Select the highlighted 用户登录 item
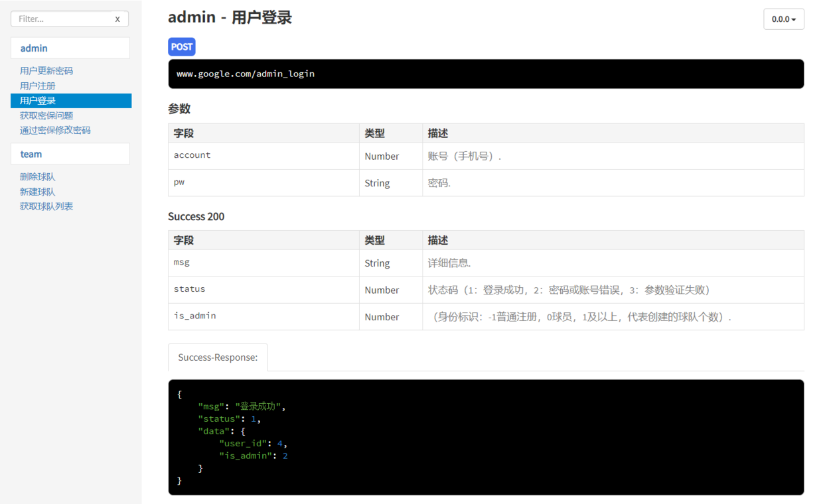 (x=71, y=101)
